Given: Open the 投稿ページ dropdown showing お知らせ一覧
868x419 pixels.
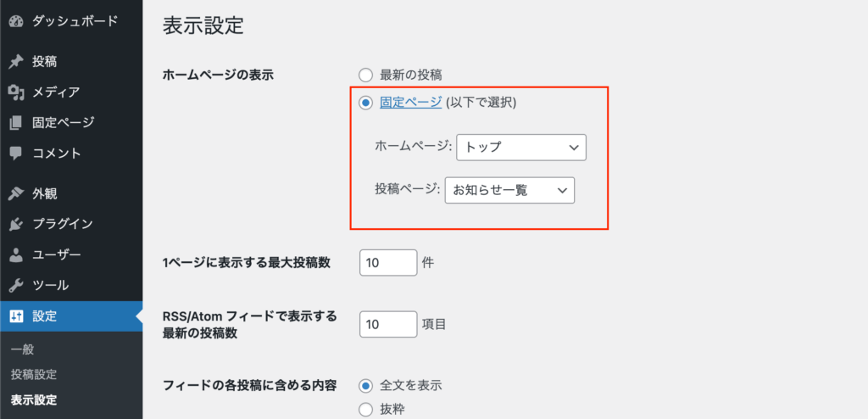Looking at the screenshot, I should [x=509, y=191].
